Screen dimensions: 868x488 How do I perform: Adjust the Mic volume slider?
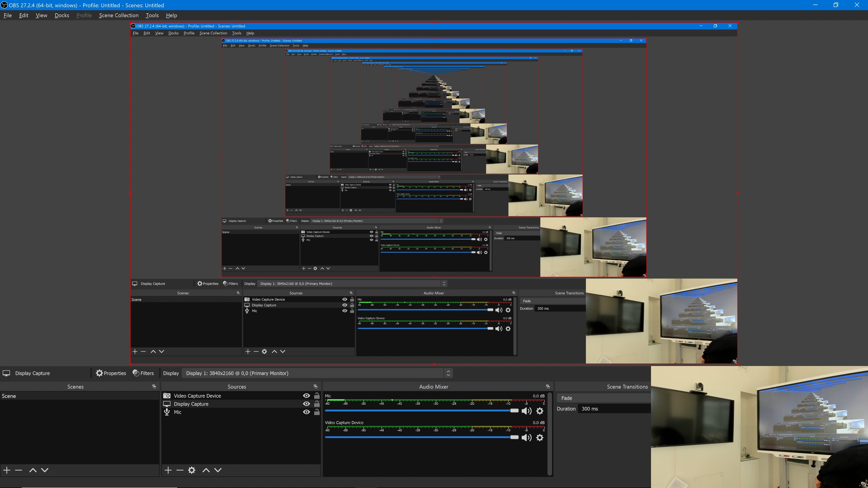(422, 411)
